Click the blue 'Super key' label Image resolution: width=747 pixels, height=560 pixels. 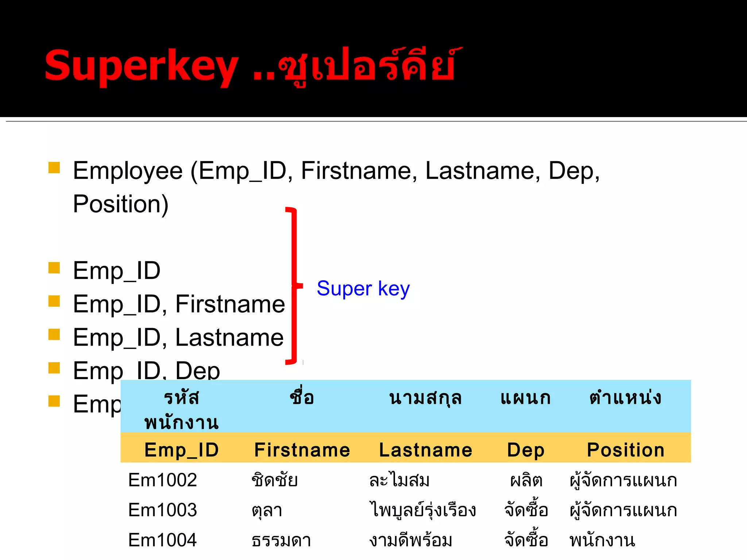click(363, 289)
